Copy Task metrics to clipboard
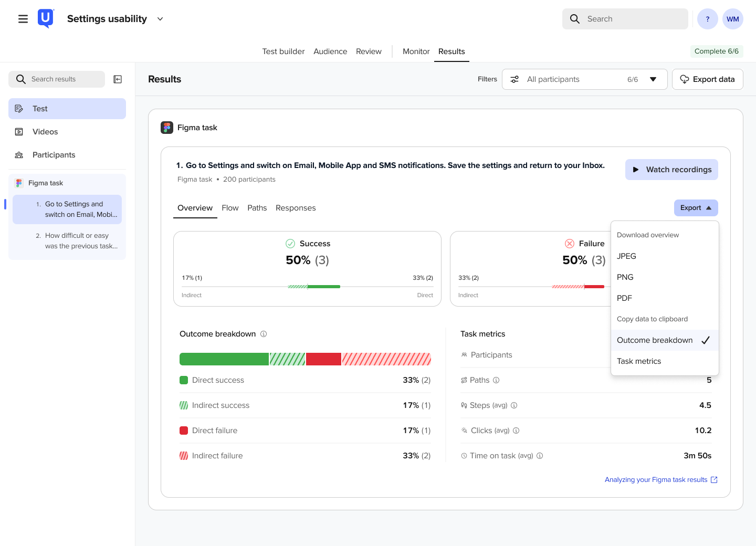The image size is (756, 546). point(665,361)
